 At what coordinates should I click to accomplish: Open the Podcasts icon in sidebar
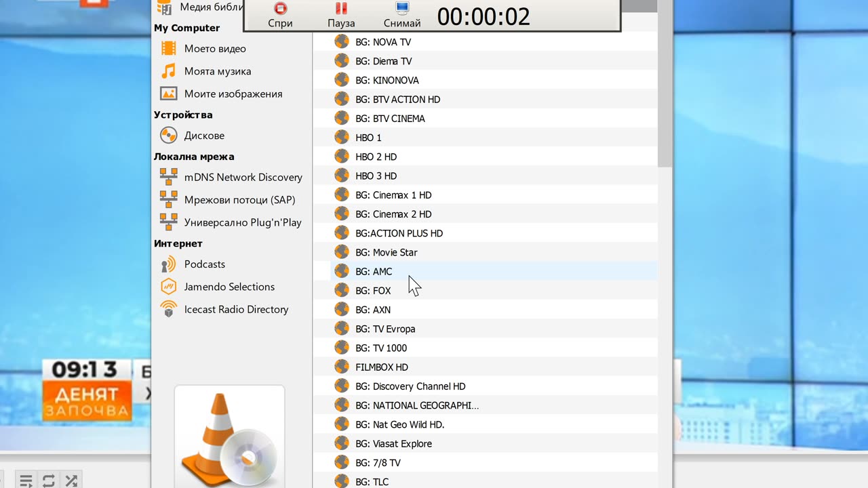pyautogui.click(x=168, y=264)
